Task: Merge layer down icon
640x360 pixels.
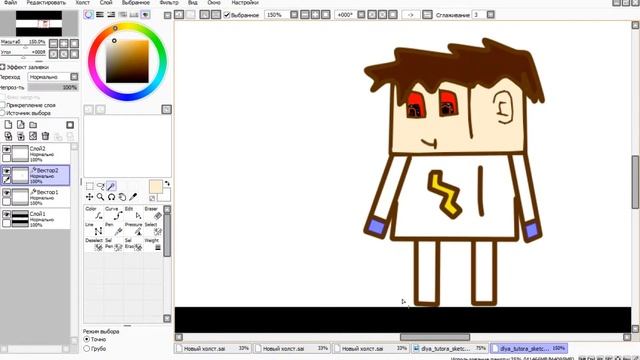Action: coord(20,136)
